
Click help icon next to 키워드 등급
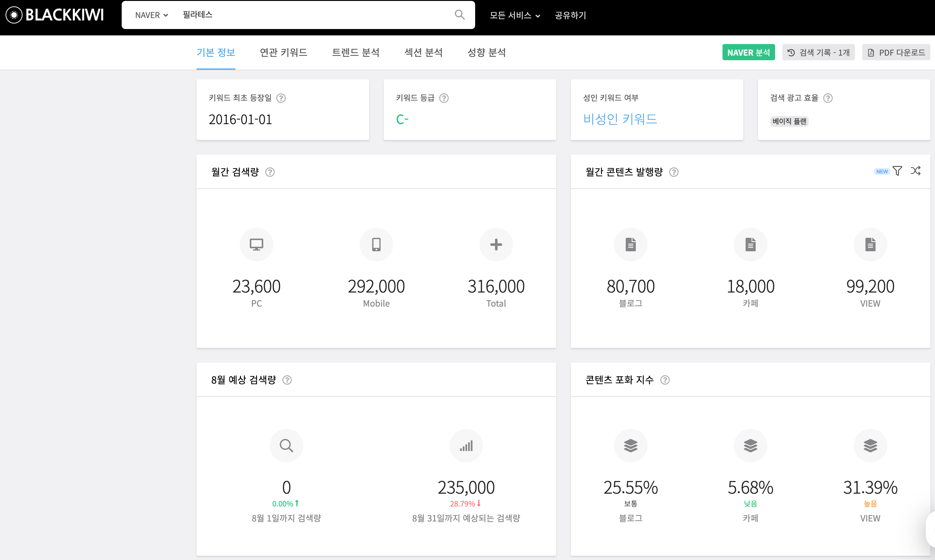tap(444, 98)
